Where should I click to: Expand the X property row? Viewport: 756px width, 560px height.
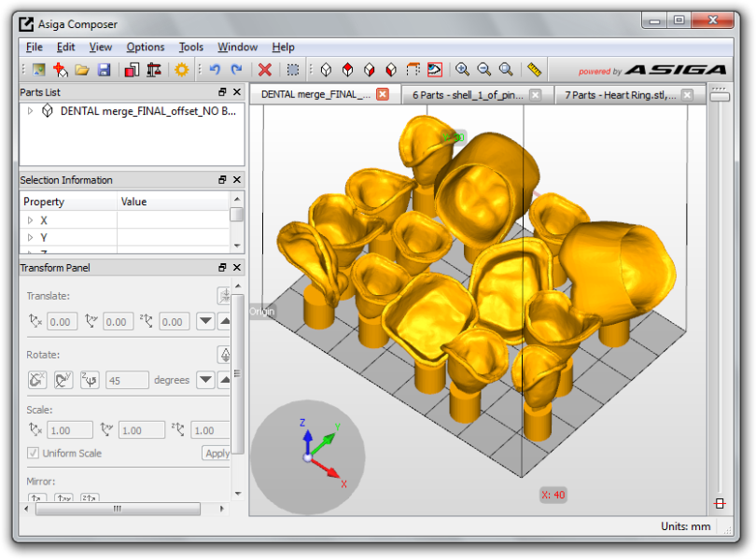pyautogui.click(x=30, y=220)
